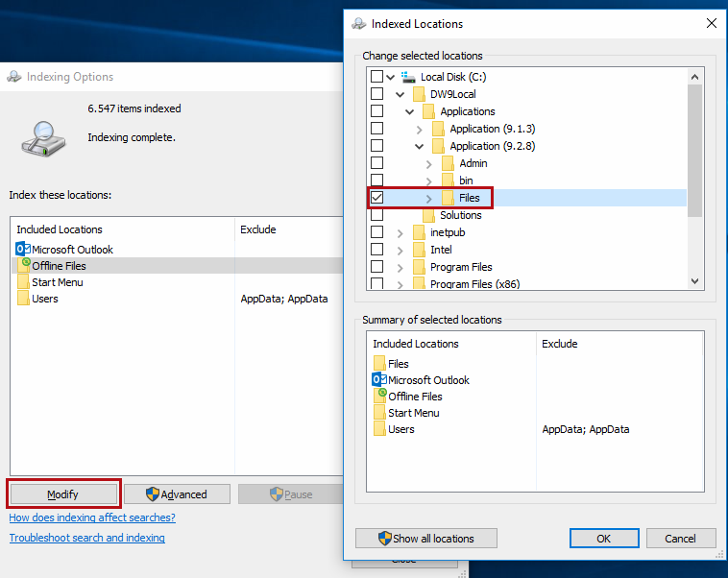728x578 pixels.
Task: Click the Users folder icon in summary list
Action: tap(379, 429)
